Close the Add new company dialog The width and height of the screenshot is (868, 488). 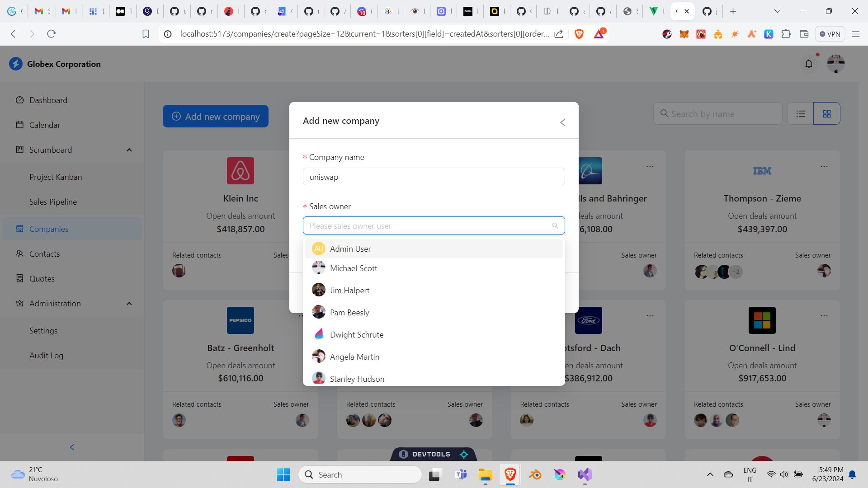pyautogui.click(x=561, y=122)
